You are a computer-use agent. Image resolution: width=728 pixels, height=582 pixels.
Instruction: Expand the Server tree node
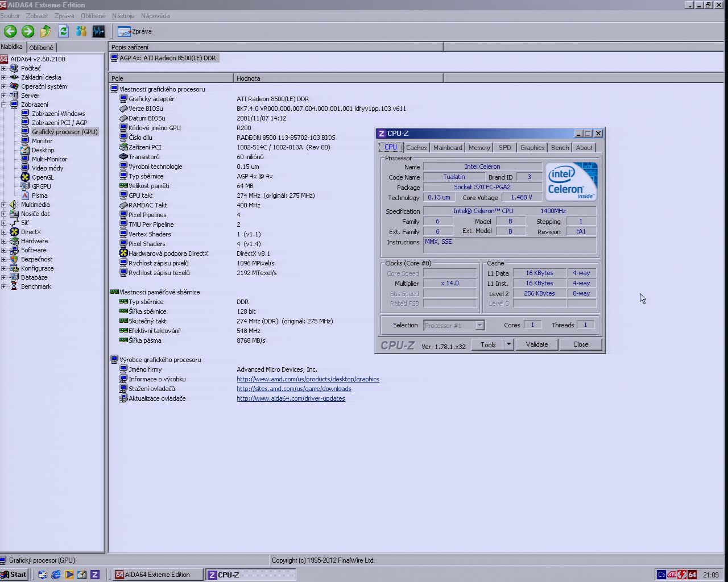tap(4, 95)
